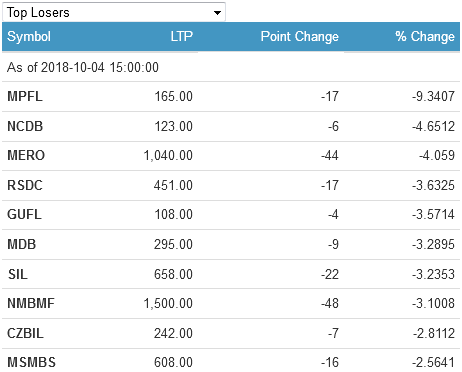
Task: Select the CZBIL stock symbol
Action: tap(25, 333)
